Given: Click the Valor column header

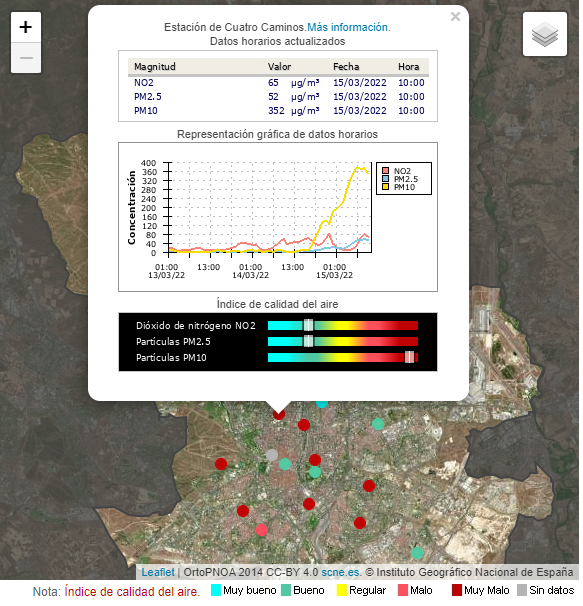Looking at the screenshot, I should point(279,66).
